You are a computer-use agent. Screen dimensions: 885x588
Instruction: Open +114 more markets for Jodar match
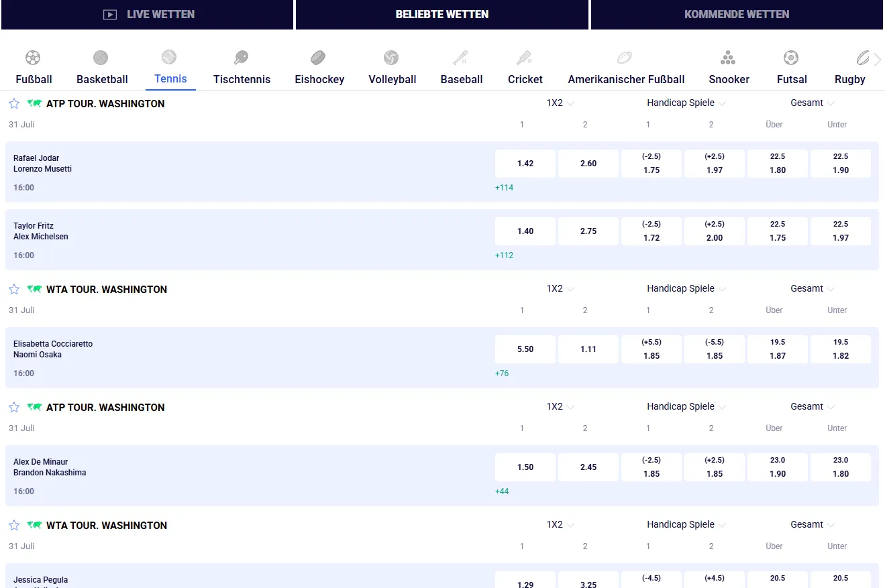[504, 188]
